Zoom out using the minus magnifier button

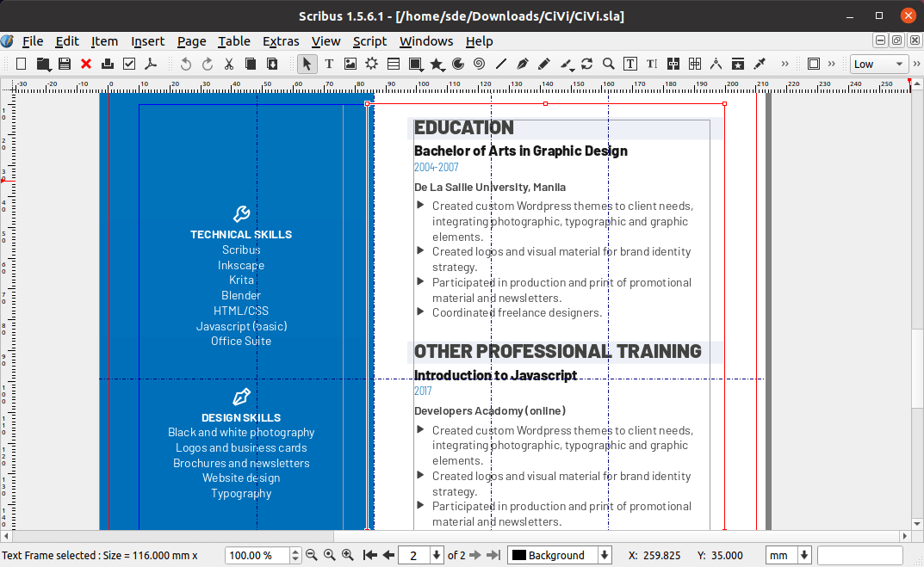click(312, 555)
